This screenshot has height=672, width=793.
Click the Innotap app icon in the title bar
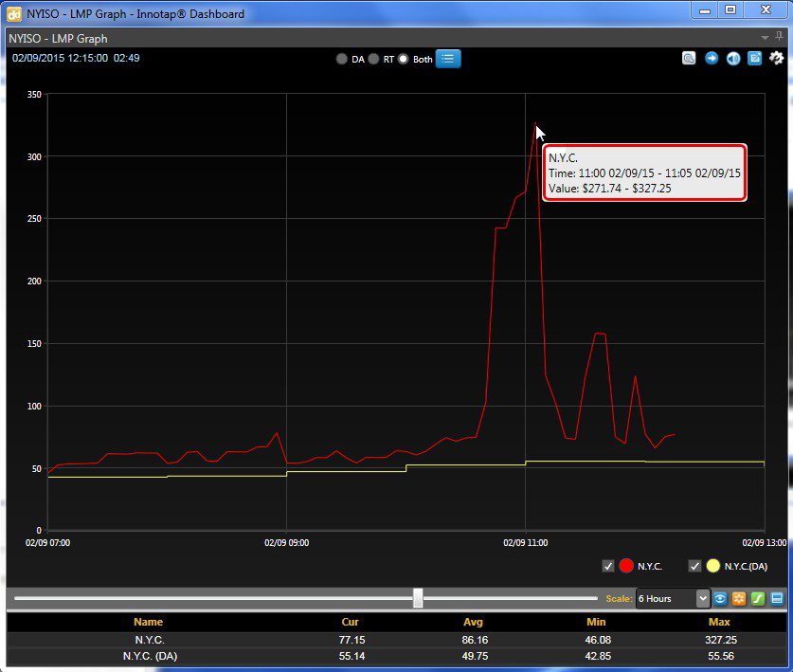coord(13,13)
